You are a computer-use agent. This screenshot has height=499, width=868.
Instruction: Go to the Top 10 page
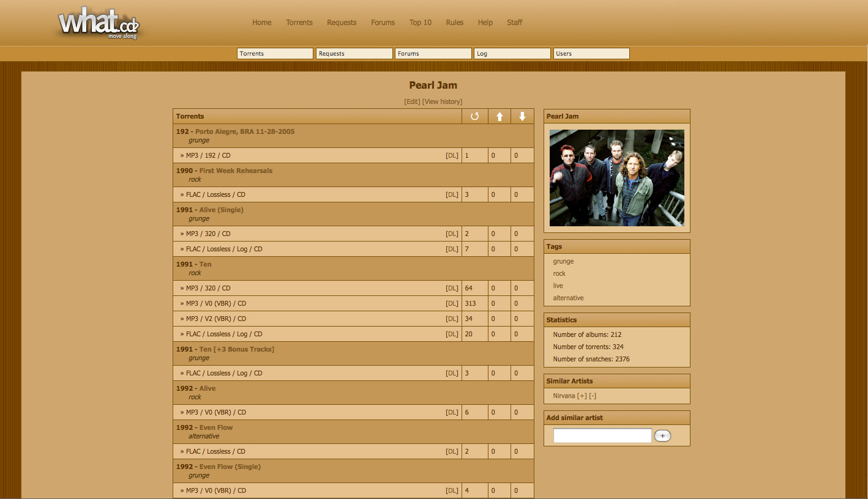(420, 23)
